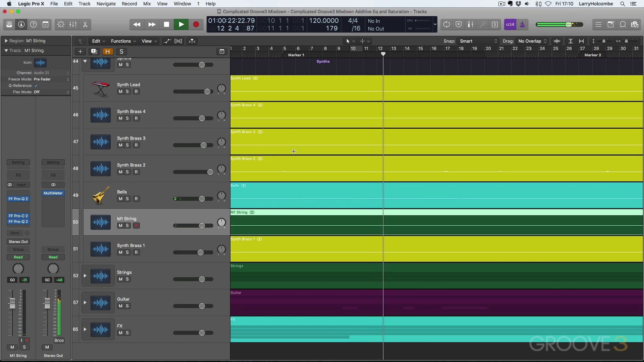Open the Note Pads button
644x362 pixels.
pos(611,25)
